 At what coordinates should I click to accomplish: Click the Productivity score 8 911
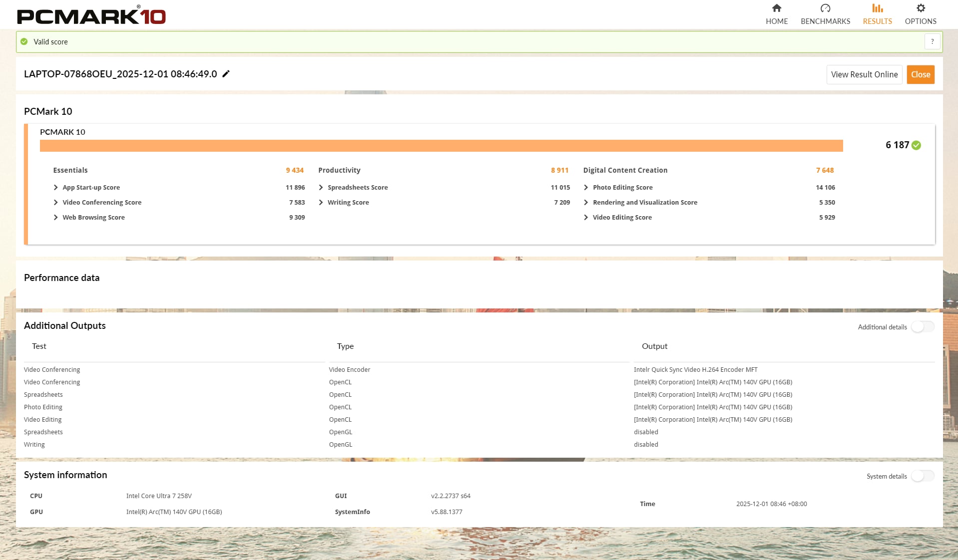coord(559,170)
